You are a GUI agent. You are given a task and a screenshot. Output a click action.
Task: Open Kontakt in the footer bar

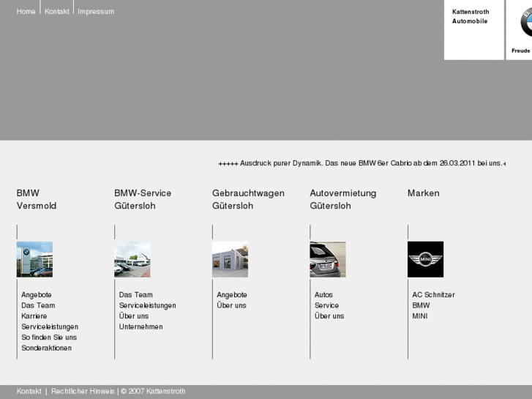click(29, 391)
